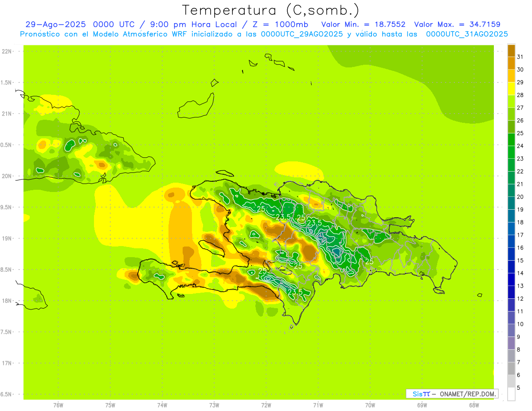Click legend value '31' on color bar
This screenshot has height=411, width=532.
[520, 56]
